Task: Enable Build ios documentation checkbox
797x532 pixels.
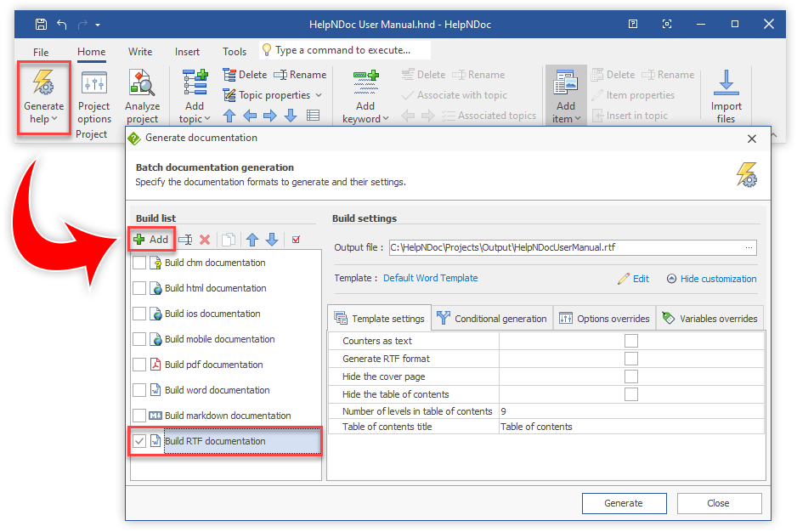Action: [x=139, y=314]
